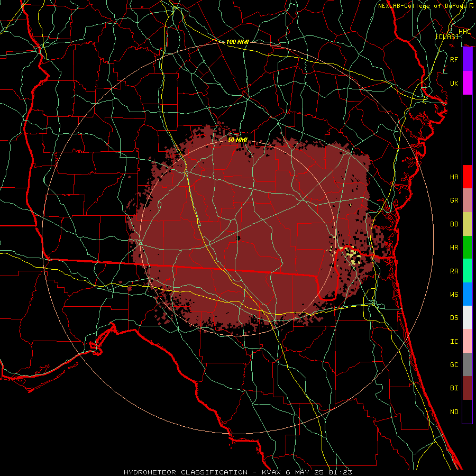Click the WS legend label
Image resolution: width=476 pixels, height=476 pixels.
pos(454,295)
